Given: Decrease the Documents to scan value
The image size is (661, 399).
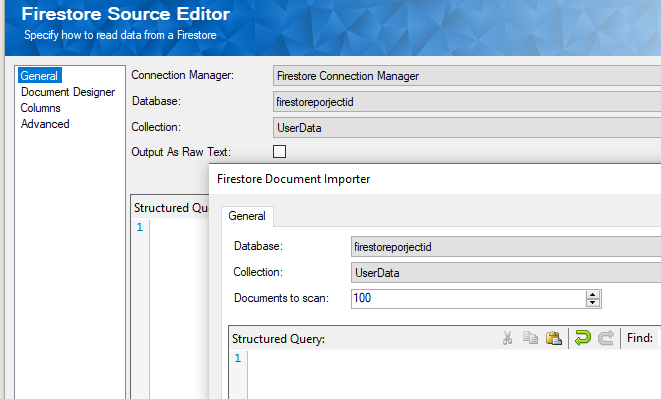Looking at the screenshot, I should pos(593,302).
